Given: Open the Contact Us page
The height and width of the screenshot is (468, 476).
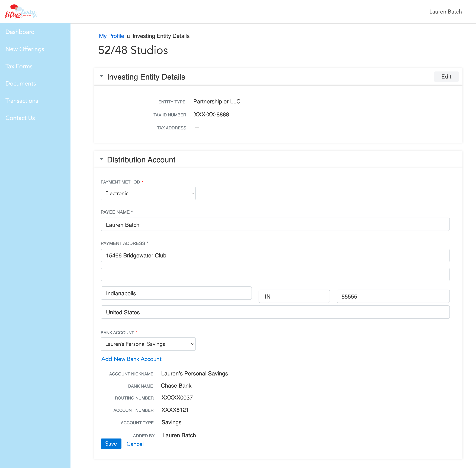Looking at the screenshot, I should pyautogui.click(x=20, y=118).
